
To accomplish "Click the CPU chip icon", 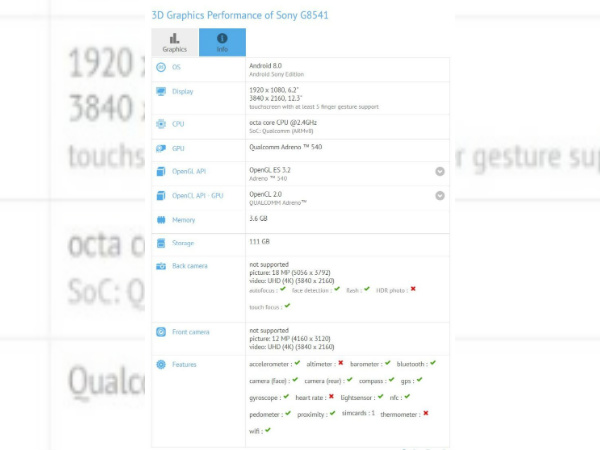I will [x=161, y=124].
